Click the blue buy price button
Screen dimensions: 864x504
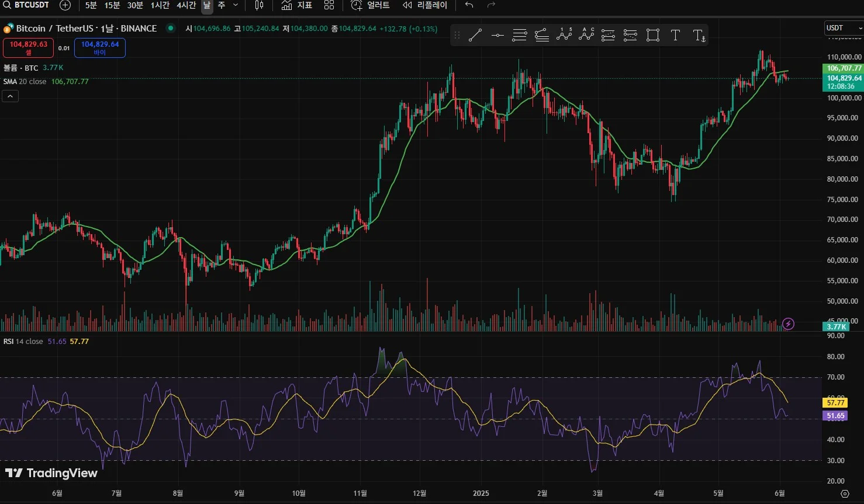point(100,48)
